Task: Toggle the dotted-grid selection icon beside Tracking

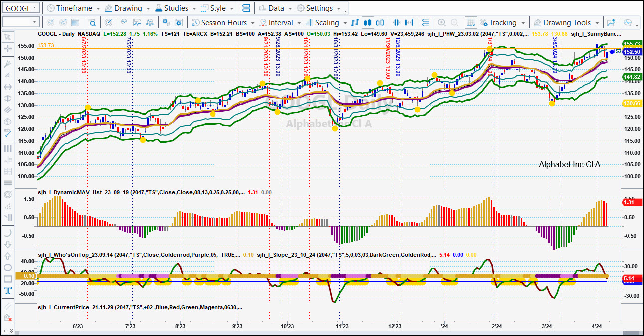Action: pos(470,22)
